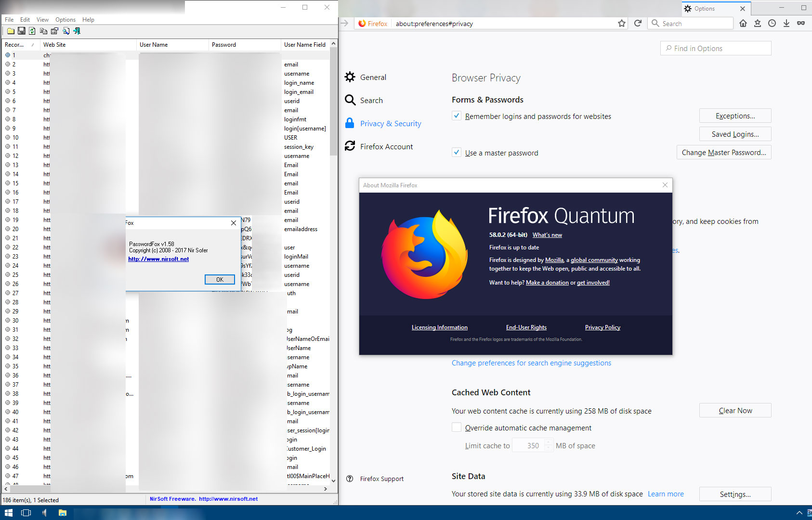Click the Copy Selected Items icon
812x520 pixels.
pos(43,31)
